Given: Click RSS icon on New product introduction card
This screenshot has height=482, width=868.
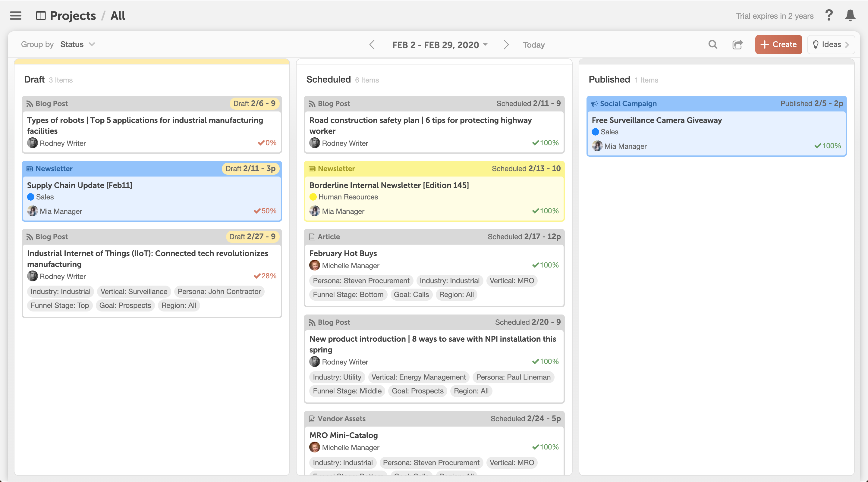Looking at the screenshot, I should click(312, 322).
